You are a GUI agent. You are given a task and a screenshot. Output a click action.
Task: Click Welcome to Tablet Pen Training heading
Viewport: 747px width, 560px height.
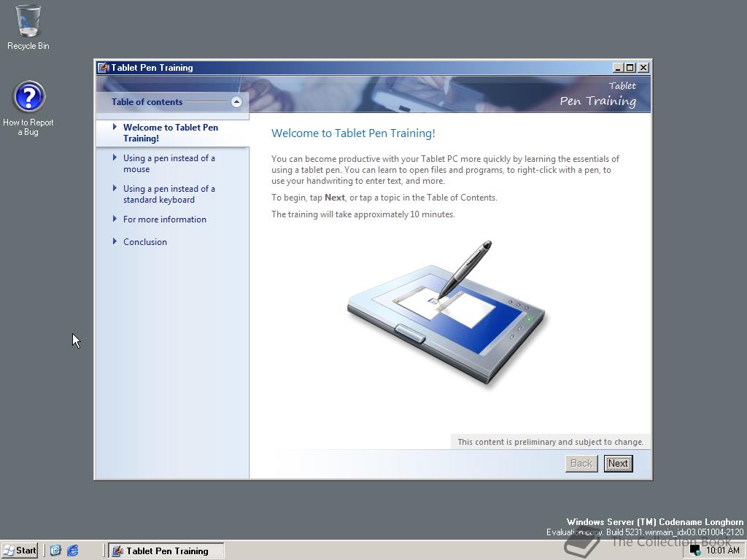(x=353, y=133)
